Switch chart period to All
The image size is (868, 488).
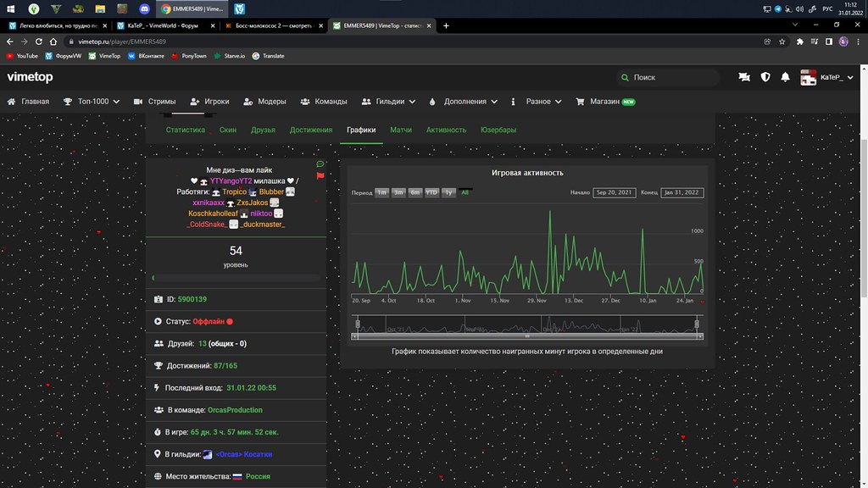coord(465,192)
